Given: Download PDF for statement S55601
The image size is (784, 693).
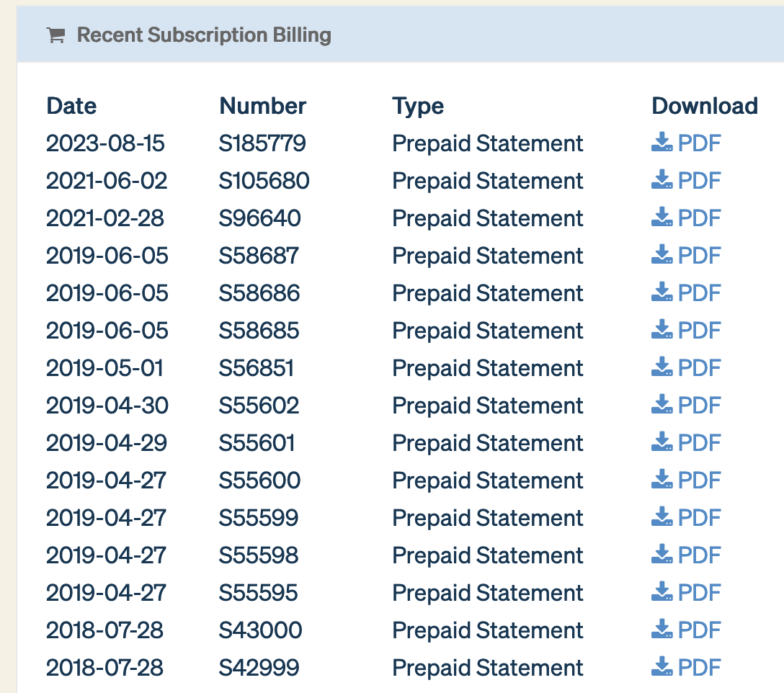Looking at the screenshot, I should point(698,443).
